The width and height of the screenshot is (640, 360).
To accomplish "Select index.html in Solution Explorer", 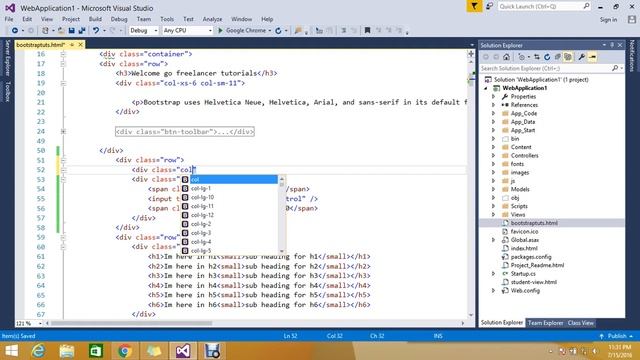I will (524, 248).
